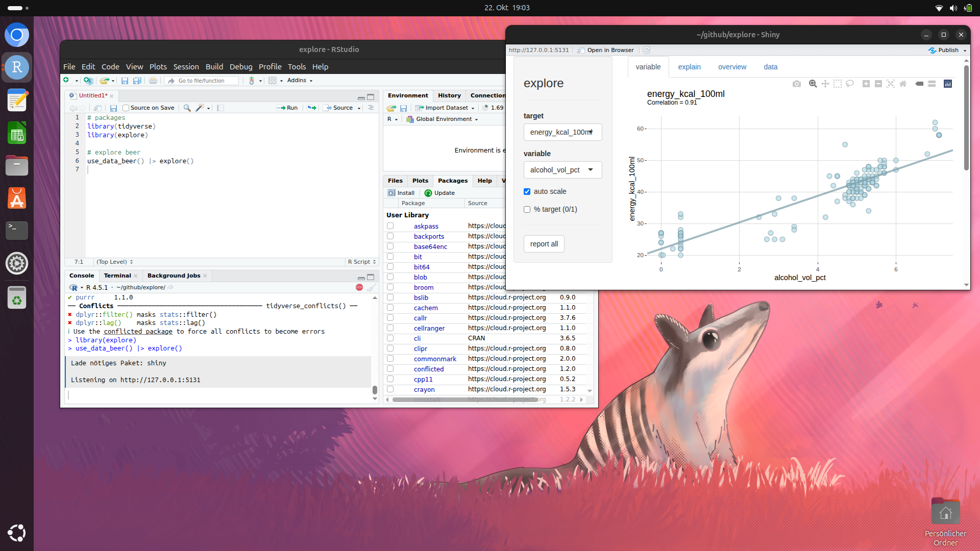This screenshot has height=551, width=980.
Task: Reset axes with the home icon
Action: [x=903, y=84]
